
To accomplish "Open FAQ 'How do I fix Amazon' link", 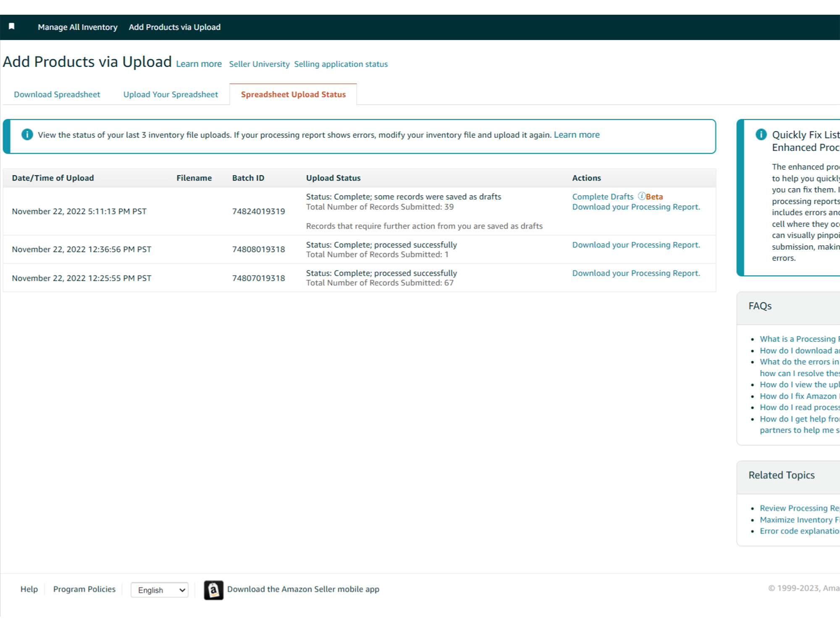I will point(800,396).
